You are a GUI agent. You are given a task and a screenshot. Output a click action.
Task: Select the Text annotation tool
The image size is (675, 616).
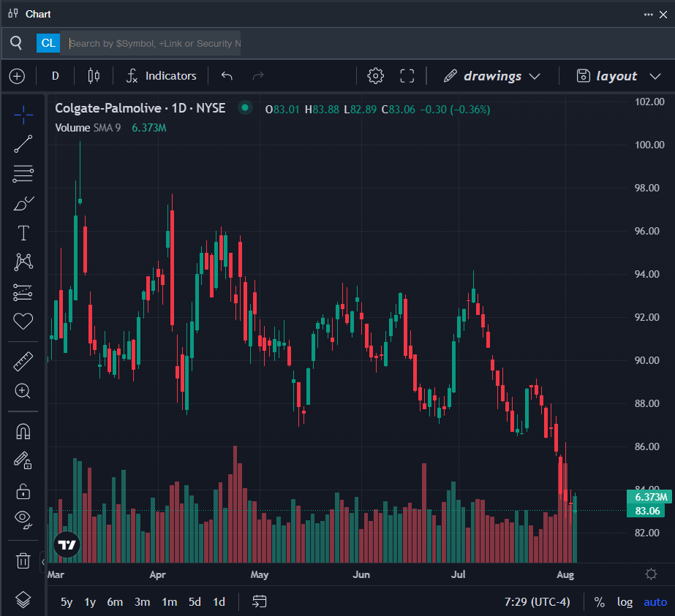pyautogui.click(x=23, y=233)
